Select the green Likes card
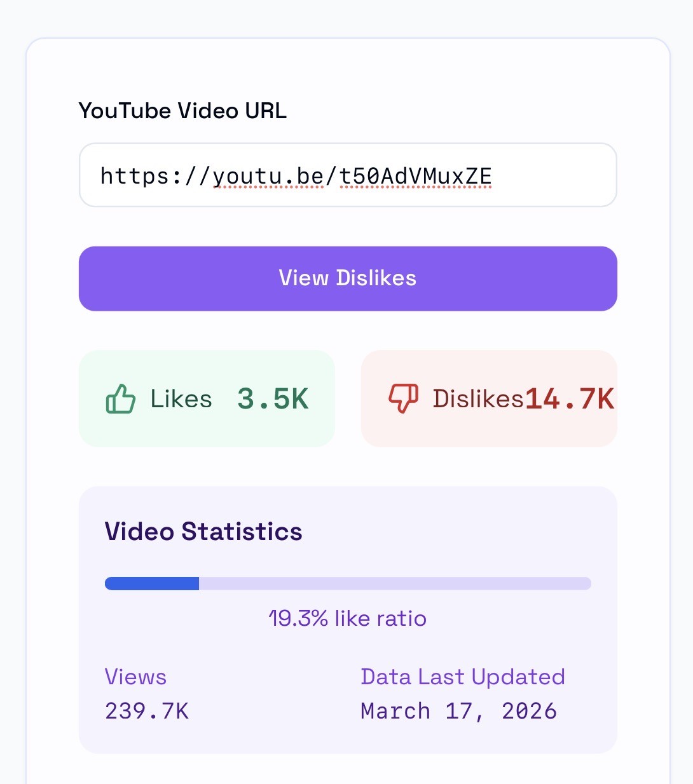693x784 pixels. (206, 399)
